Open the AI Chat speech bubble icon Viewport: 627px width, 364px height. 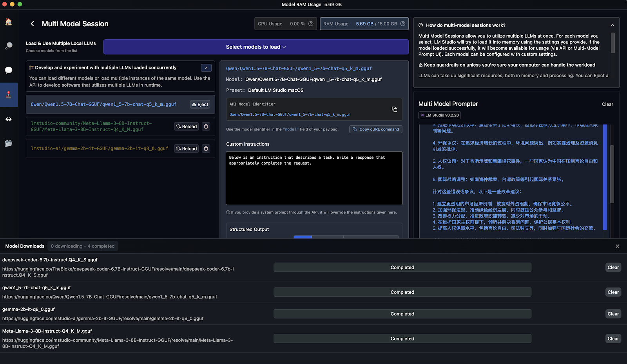pyautogui.click(x=9, y=70)
